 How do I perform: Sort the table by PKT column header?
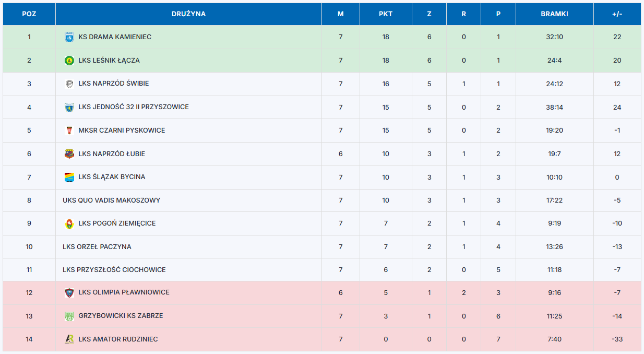[386, 14]
